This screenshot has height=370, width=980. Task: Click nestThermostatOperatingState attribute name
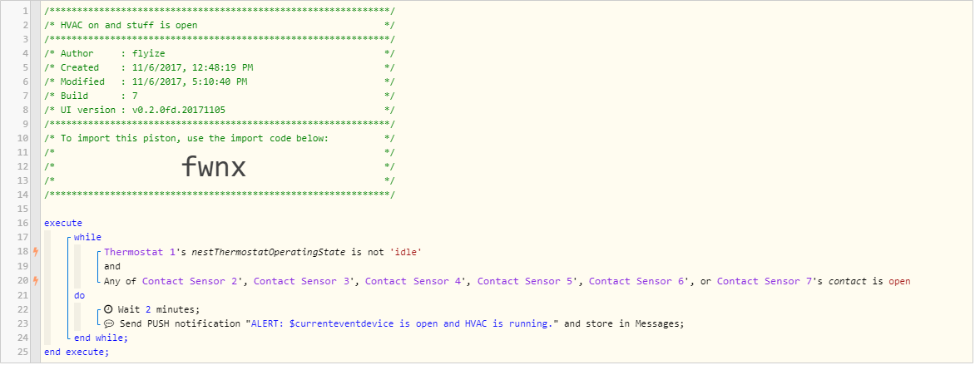coord(268,252)
